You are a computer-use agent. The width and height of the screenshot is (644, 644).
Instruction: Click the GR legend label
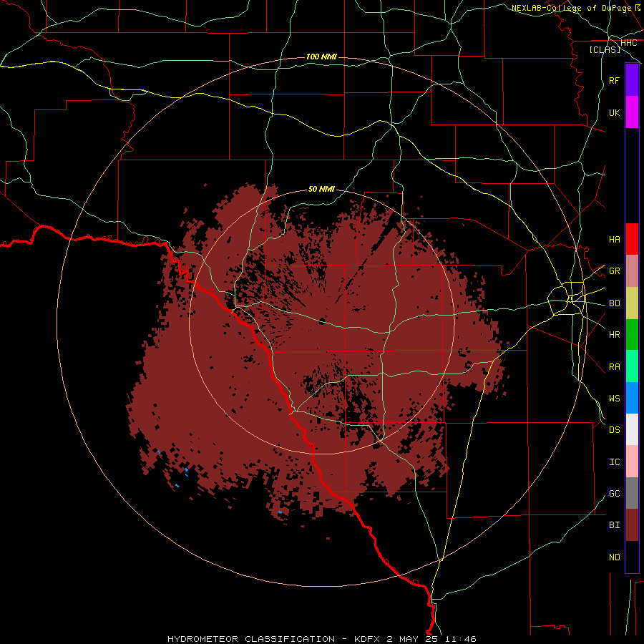coord(615,271)
